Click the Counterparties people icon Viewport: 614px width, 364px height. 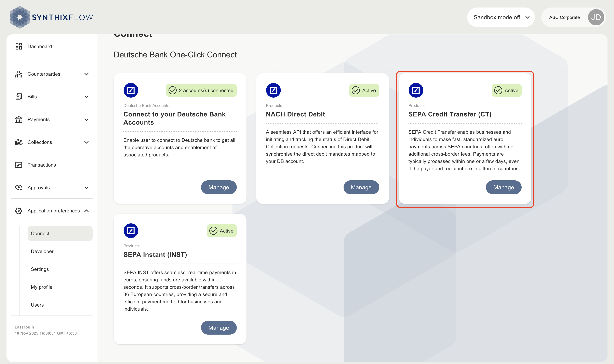[x=19, y=74]
